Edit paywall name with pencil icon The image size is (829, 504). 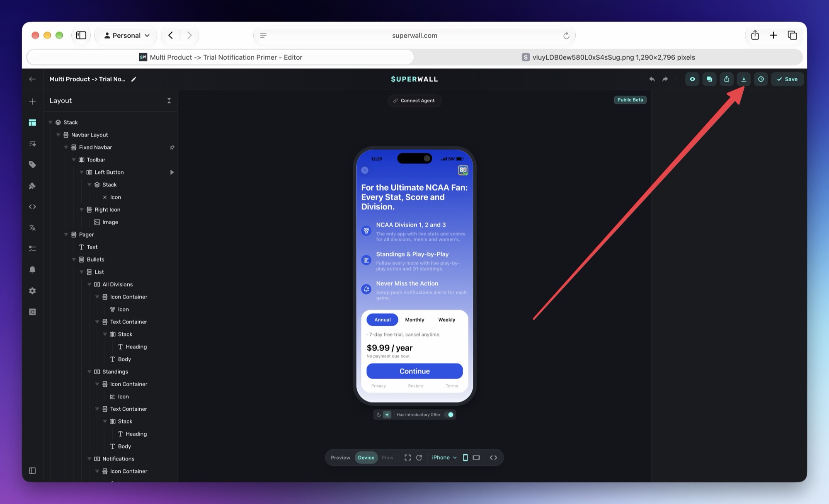[x=133, y=79]
